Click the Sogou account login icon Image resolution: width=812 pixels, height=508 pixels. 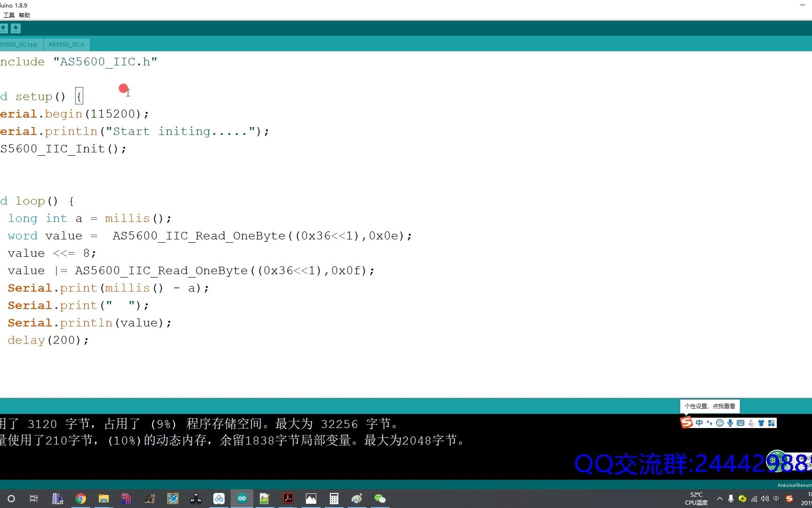click(x=751, y=423)
